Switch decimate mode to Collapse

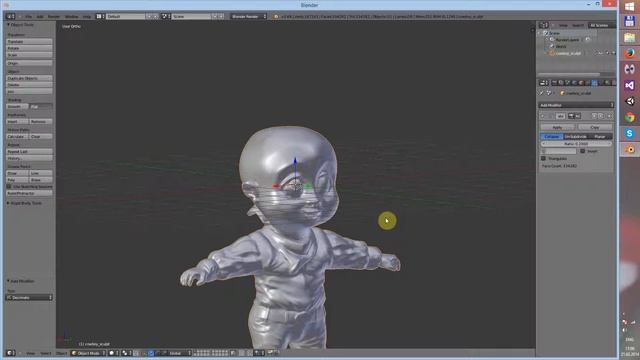point(552,136)
